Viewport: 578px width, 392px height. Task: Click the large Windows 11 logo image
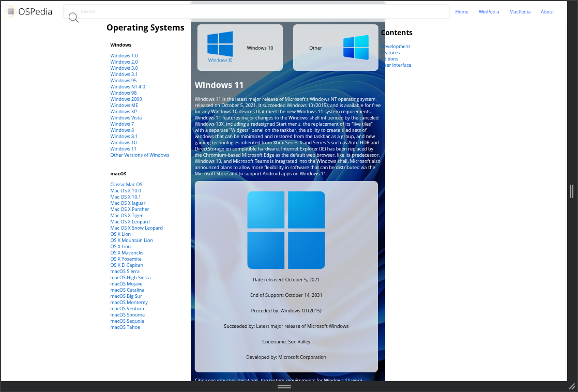click(286, 230)
